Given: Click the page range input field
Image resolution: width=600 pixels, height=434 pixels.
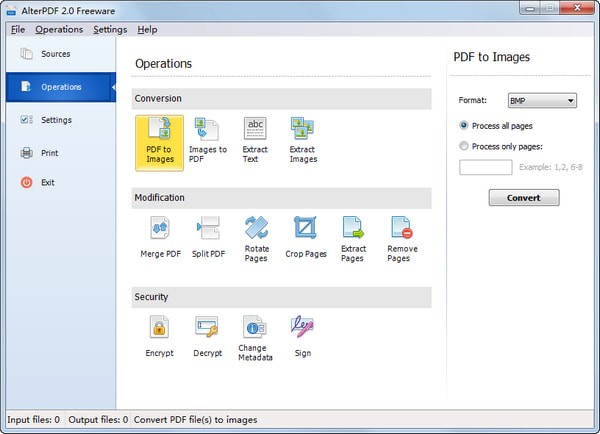Looking at the screenshot, I should (x=485, y=167).
